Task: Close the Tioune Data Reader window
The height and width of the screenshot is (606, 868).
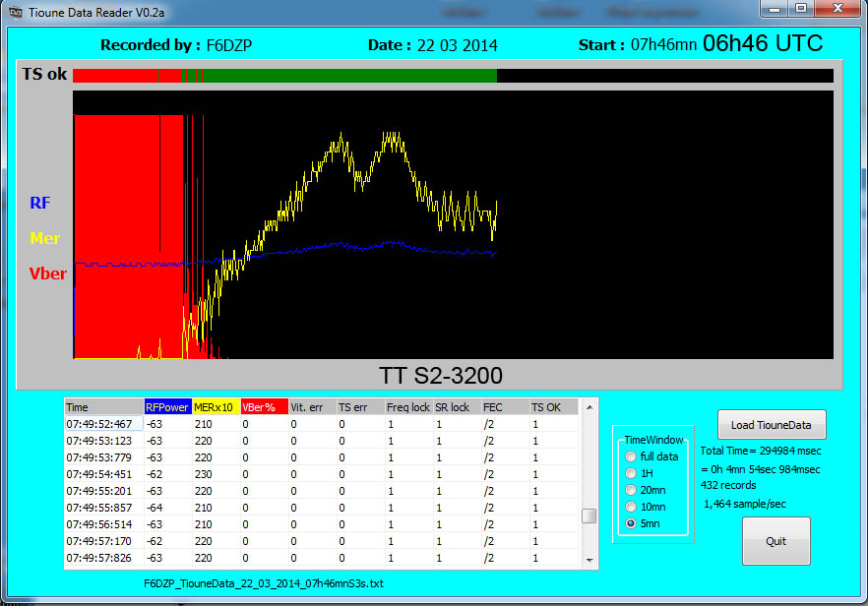Action: coord(837,9)
